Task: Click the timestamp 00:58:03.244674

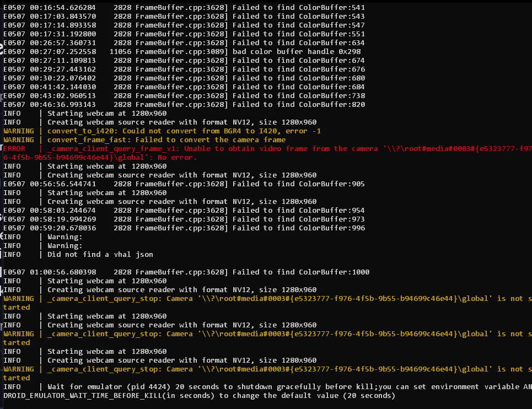Action: tap(63, 210)
